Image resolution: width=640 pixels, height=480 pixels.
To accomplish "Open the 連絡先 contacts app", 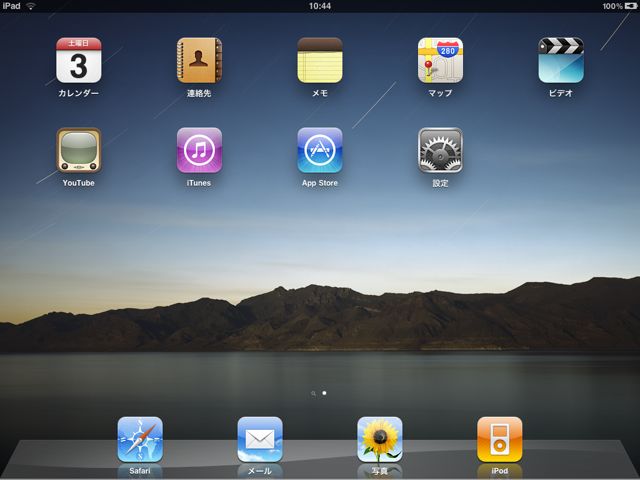I will click(199, 60).
